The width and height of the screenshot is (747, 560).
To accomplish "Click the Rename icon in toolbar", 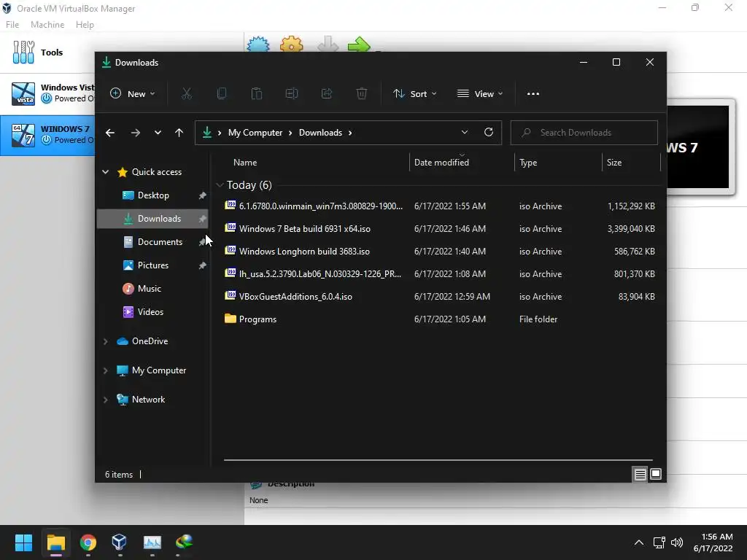I will 292,94.
